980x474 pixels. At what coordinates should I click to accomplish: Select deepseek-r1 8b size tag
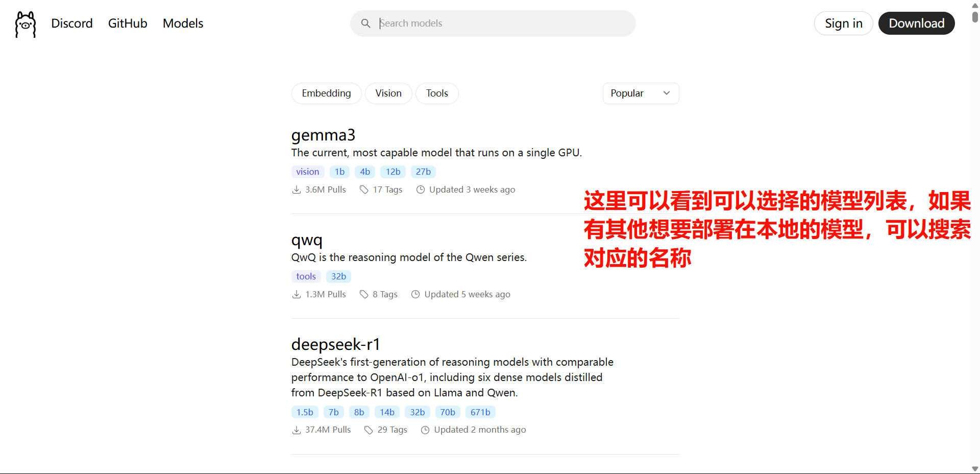(359, 412)
